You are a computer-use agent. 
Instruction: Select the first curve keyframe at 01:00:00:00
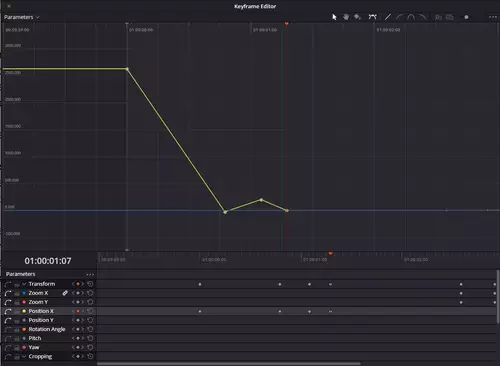[127, 69]
